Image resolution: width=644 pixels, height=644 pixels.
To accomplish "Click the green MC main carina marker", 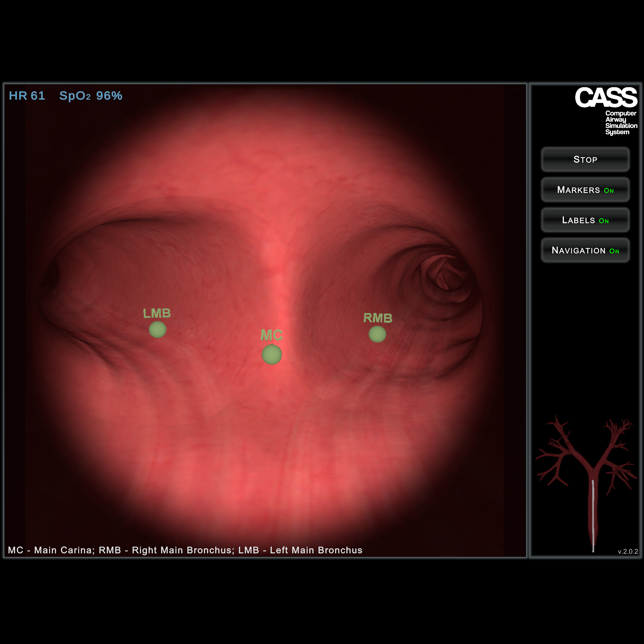I will click(272, 354).
